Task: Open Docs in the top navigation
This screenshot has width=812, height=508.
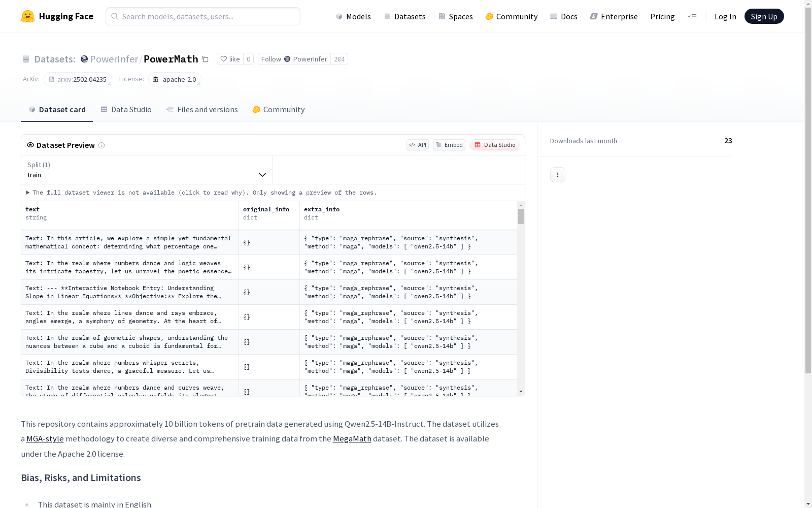Action: [x=564, y=16]
